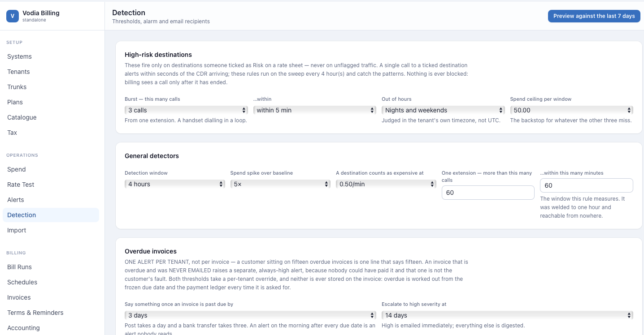
Task: Open Spend under Operations
Action: 51,169
